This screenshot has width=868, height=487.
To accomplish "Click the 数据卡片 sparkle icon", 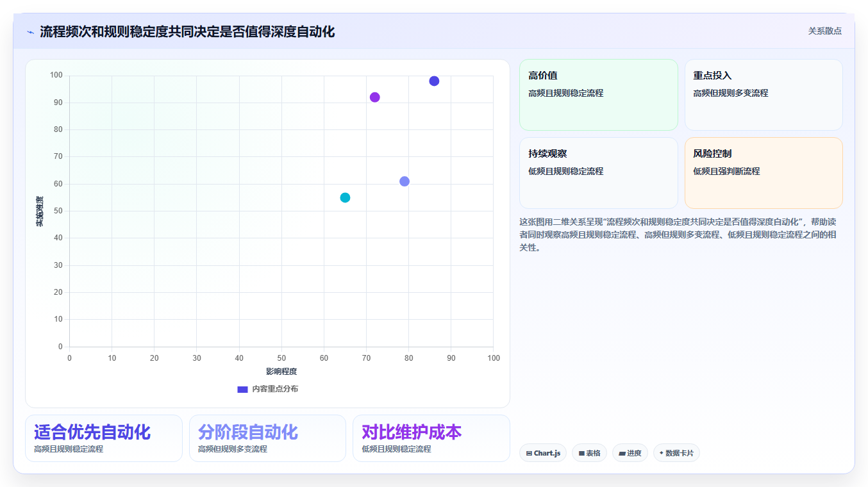I will [x=662, y=452].
